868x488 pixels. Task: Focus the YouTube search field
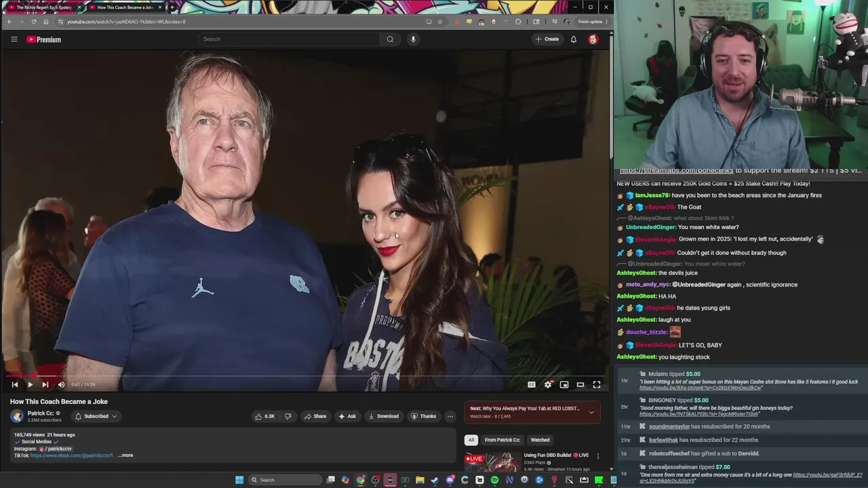(290, 39)
